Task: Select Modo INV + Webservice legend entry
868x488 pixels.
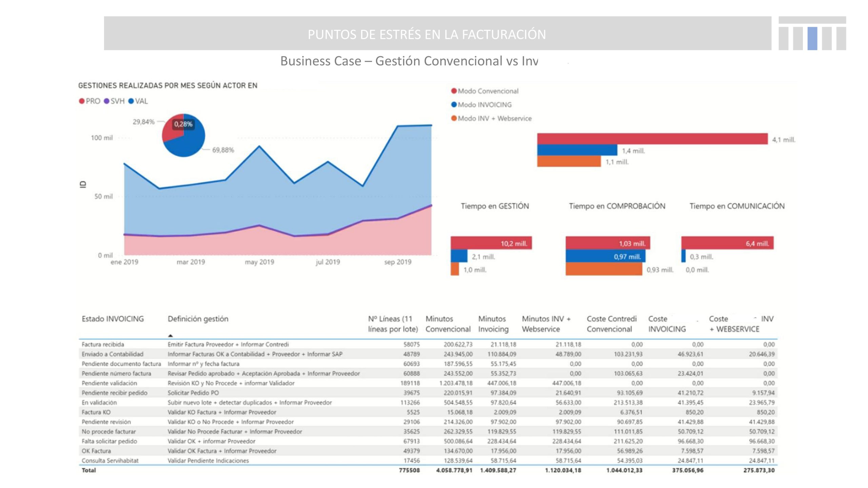Action: coord(491,119)
